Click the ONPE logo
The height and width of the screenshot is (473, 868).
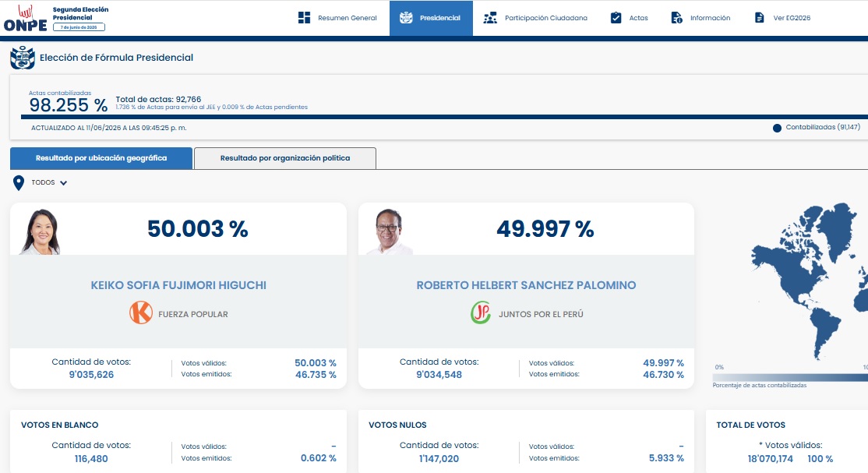click(26, 18)
